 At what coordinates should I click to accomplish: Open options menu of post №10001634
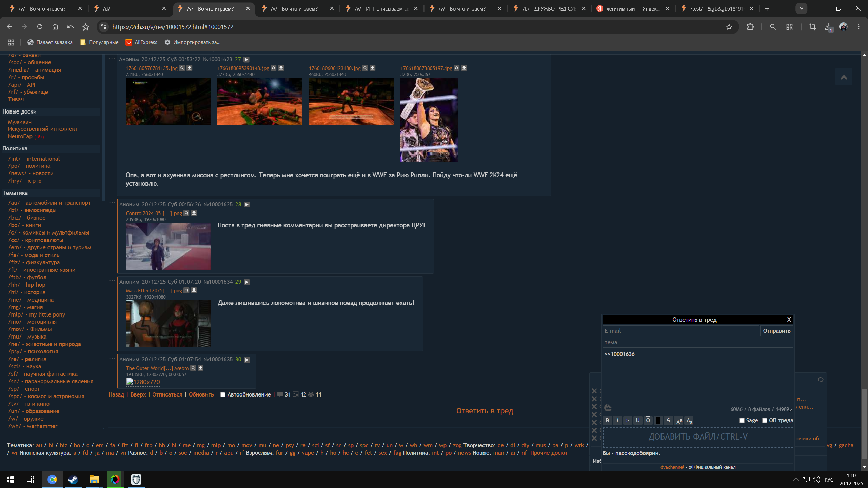112,281
